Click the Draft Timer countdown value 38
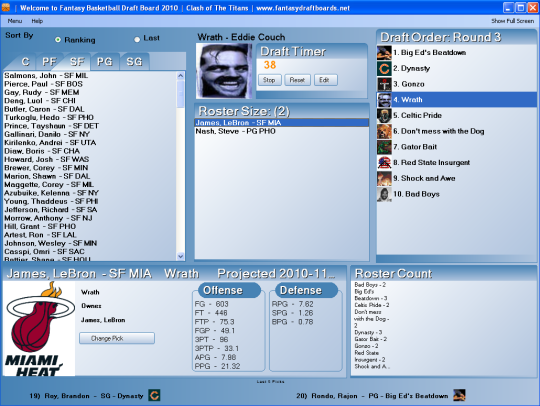The width and height of the screenshot is (540, 406). pos(270,65)
